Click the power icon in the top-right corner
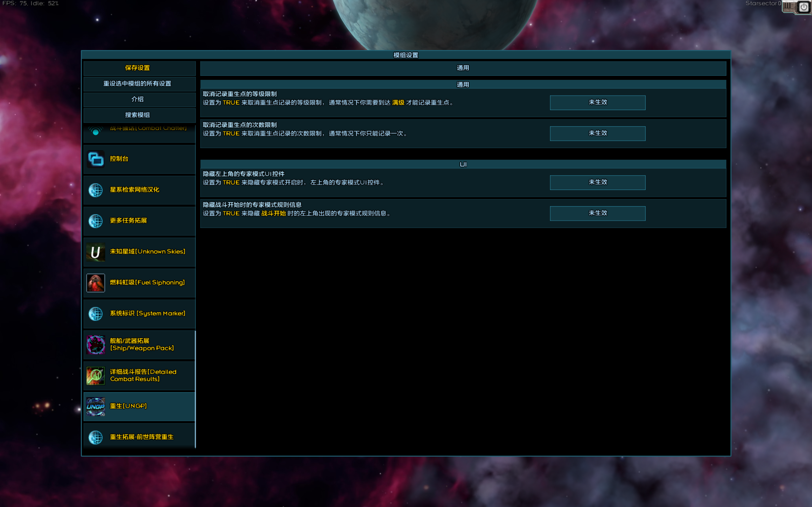812x507 pixels. [x=804, y=7]
